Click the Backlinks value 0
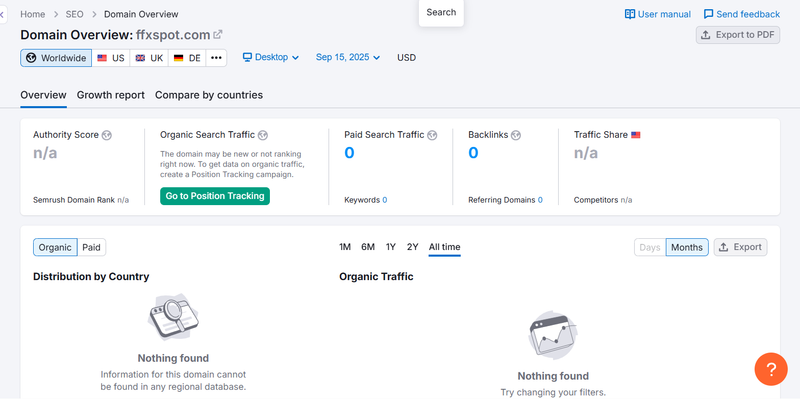800x399 pixels. 473,153
